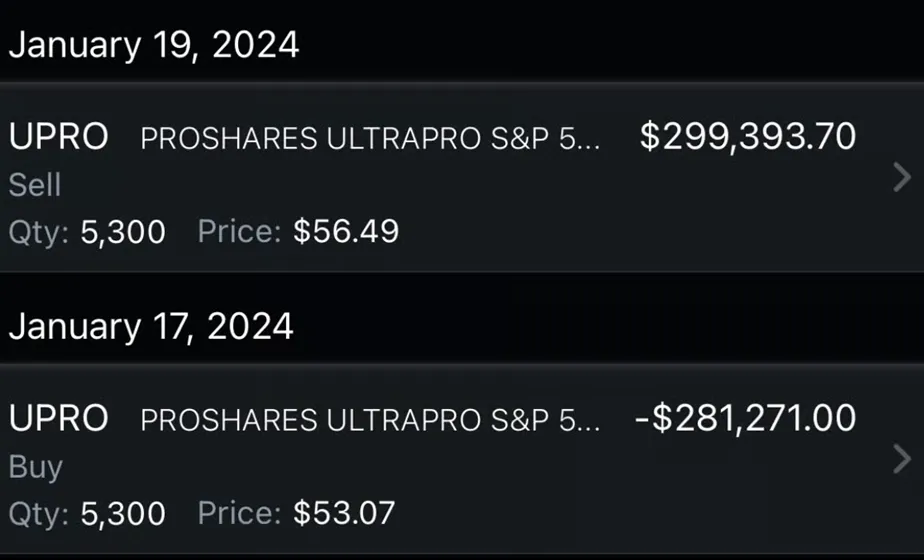
Task: Click the UPRO ticker in the Sell row
Action: click(58, 138)
